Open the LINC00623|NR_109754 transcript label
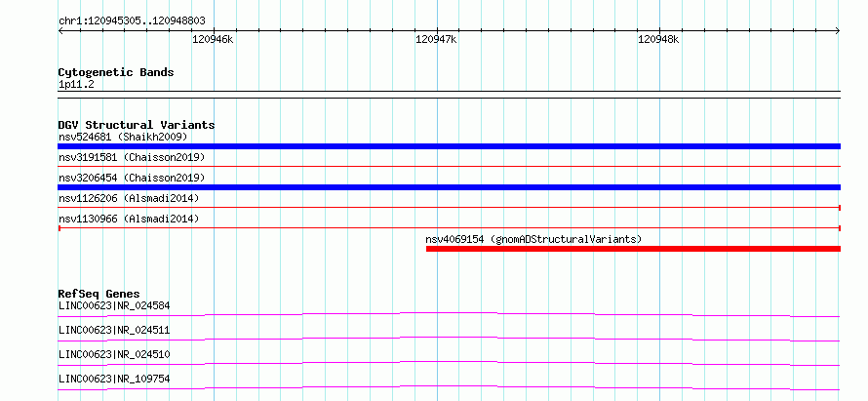Image resolution: width=868 pixels, height=401 pixels. (x=114, y=379)
